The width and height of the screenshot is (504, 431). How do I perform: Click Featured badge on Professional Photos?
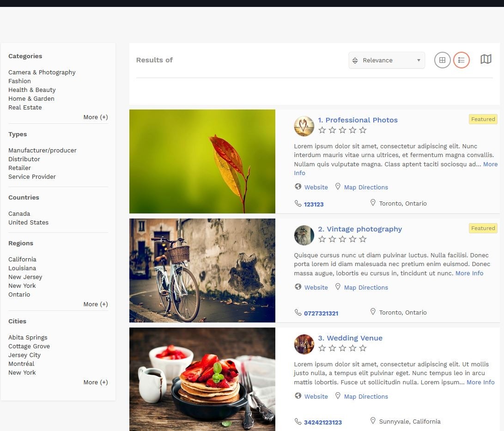pos(483,119)
